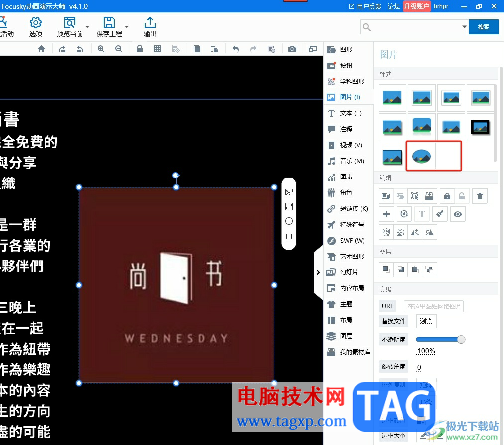Flip the image vertically
This screenshot has width=504, height=445.
coord(401,232)
